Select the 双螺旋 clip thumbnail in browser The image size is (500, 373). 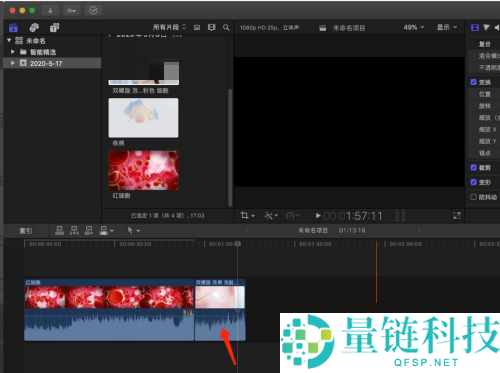[143, 65]
